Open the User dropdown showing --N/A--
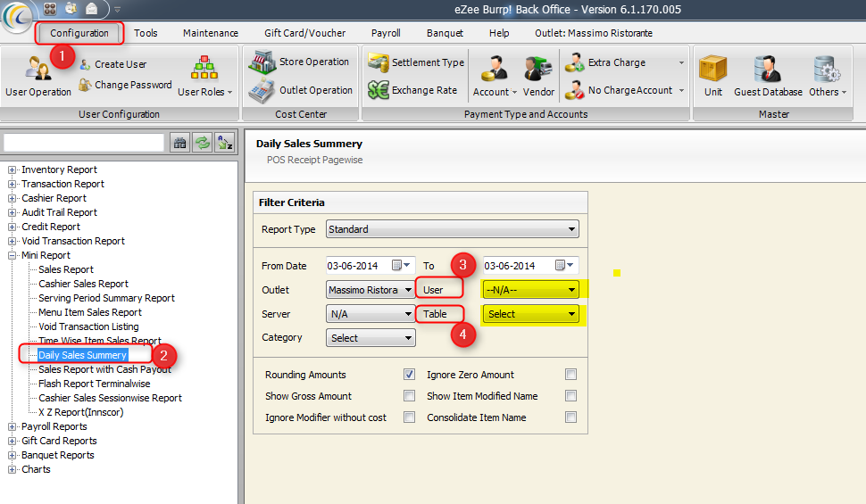Screen dimensions: 866x504 pos(530,290)
